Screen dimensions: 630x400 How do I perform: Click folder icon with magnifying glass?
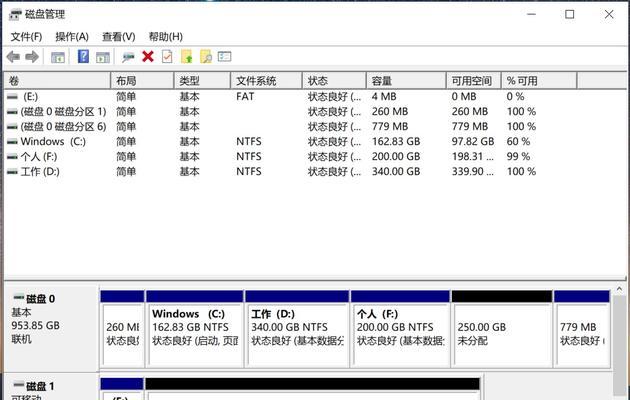(206, 57)
